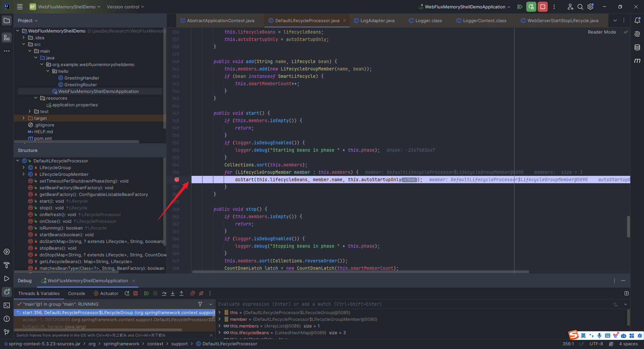Click UTF-8 encoding in status bar

click(x=596, y=344)
